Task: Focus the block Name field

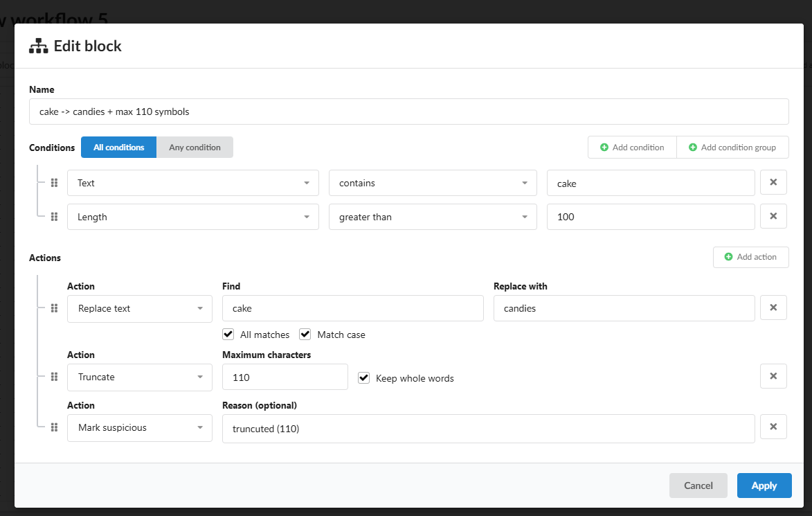Action: (409, 112)
